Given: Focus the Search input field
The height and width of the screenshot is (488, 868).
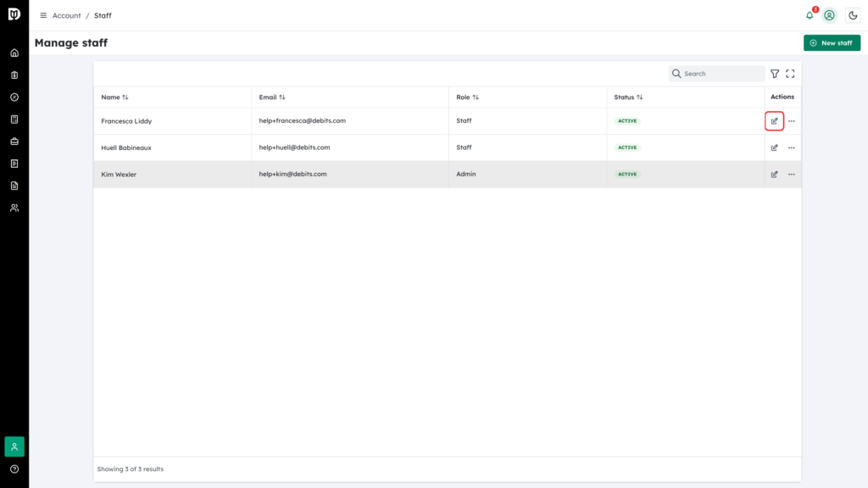Looking at the screenshot, I should 717,74.
